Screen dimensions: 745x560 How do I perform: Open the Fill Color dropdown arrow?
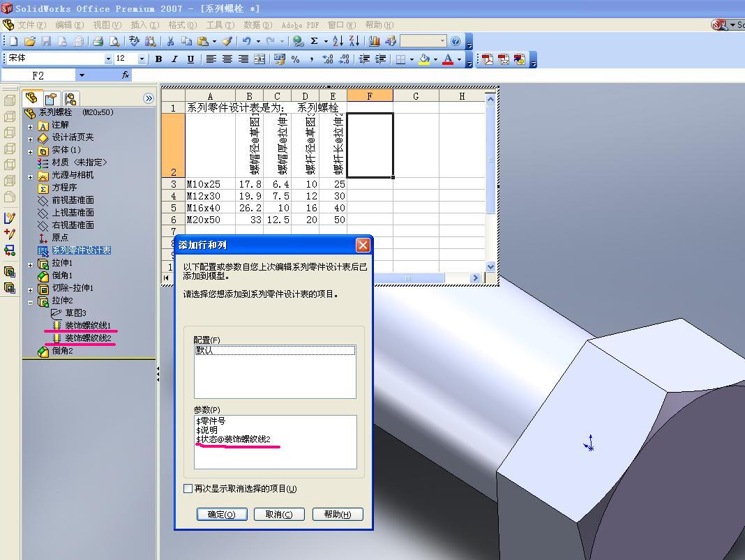pyautogui.click(x=435, y=59)
